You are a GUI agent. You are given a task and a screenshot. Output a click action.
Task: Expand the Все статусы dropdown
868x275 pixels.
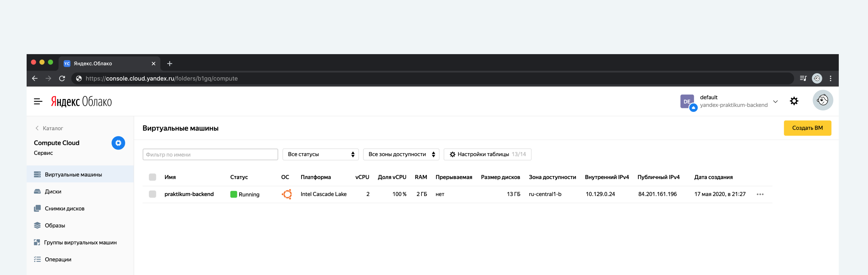(x=321, y=154)
